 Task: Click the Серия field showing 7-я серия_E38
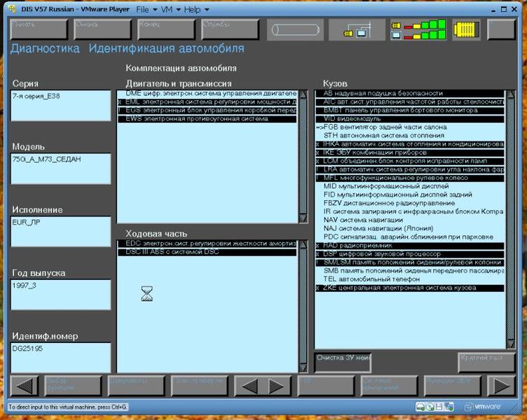pyautogui.click(x=61, y=106)
